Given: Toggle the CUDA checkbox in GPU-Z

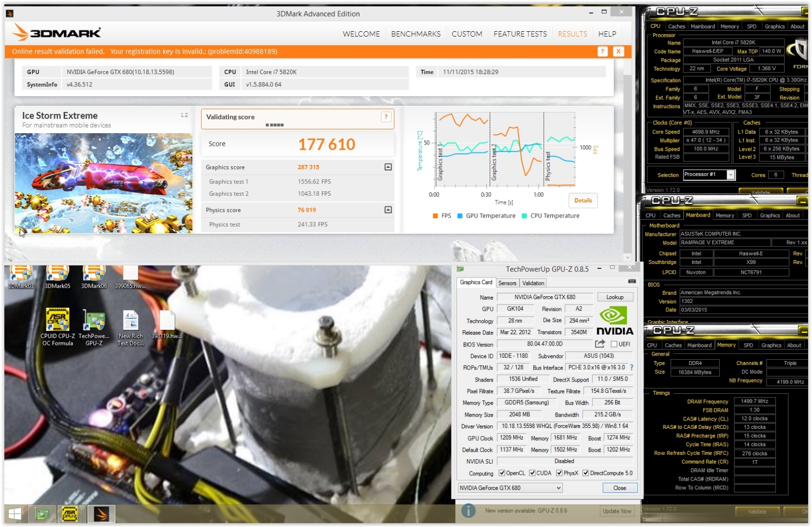Looking at the screenshot, I should 532,473.
